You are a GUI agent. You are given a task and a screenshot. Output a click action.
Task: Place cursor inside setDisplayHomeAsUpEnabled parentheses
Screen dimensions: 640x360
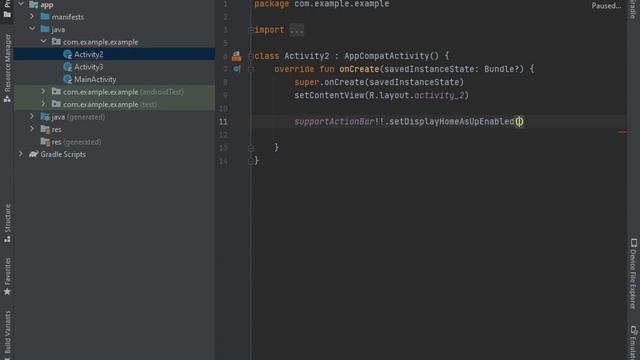click(x=519, y=122)
